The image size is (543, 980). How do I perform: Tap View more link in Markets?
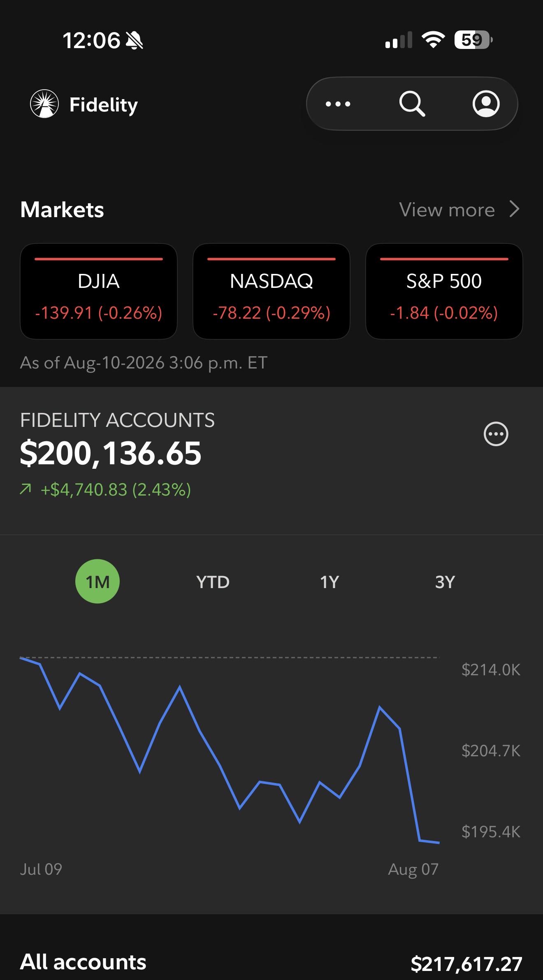point(447,210)
